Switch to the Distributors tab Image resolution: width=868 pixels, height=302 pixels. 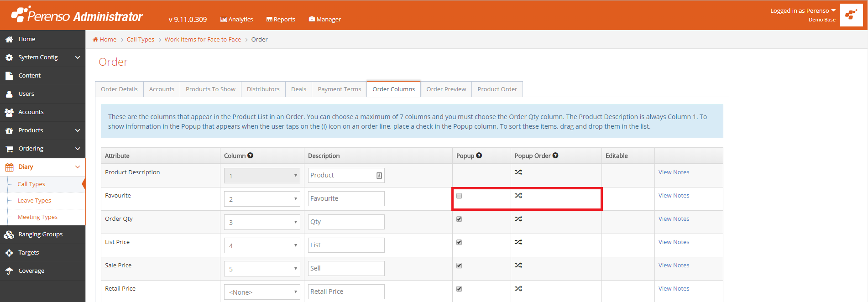point(263,89)
